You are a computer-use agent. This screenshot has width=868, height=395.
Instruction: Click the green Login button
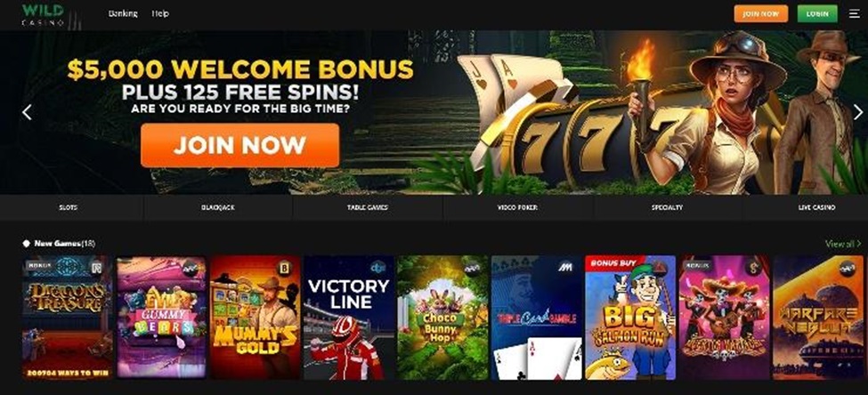coord(817,14)
